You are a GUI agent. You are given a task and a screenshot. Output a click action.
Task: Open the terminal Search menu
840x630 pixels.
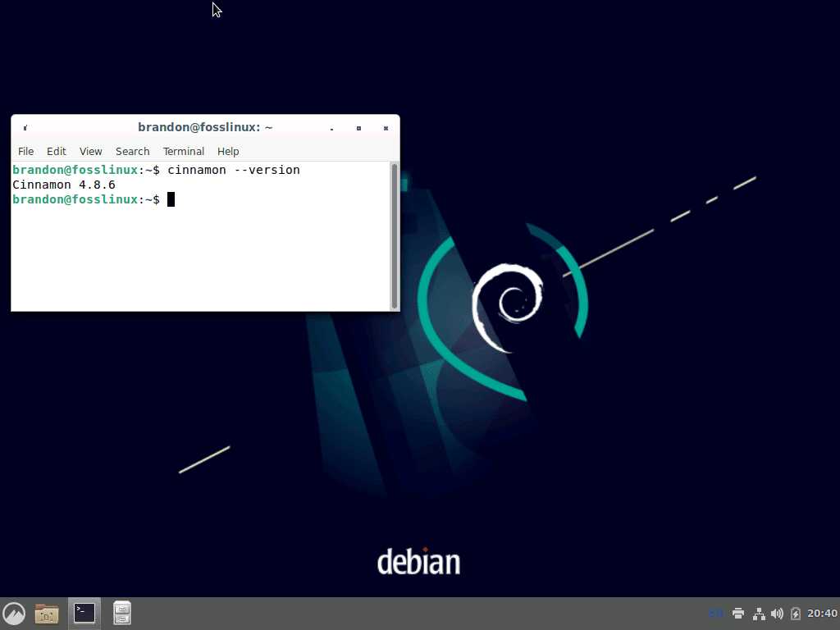[x=132, y=152]
